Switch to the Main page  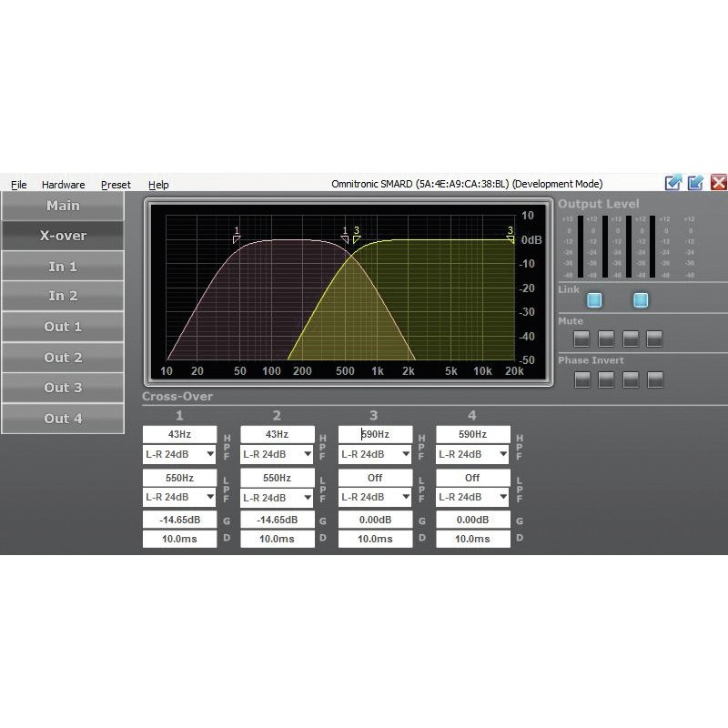pyautogui.click(x=63, y=206)
